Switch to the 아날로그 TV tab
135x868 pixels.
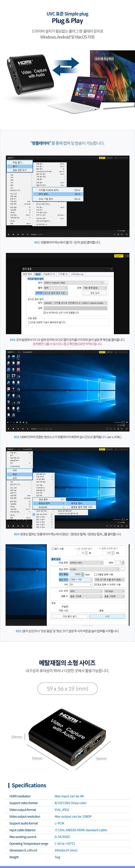(49, 274)
